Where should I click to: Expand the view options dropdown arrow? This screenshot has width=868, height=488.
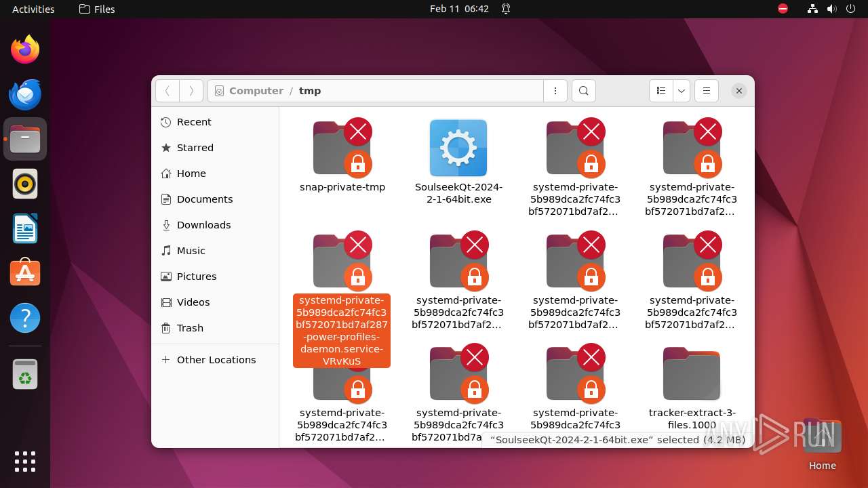point(682,91)
